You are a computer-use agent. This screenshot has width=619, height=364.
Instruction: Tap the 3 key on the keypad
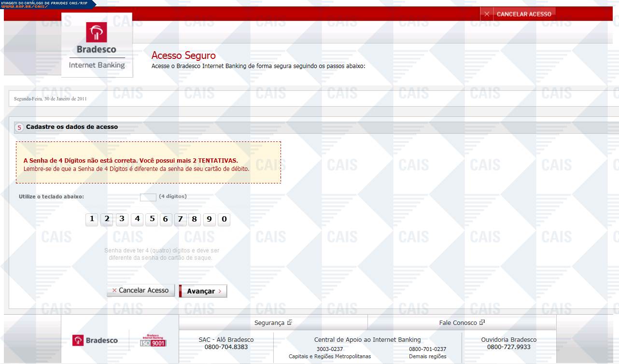coord(122,220)
